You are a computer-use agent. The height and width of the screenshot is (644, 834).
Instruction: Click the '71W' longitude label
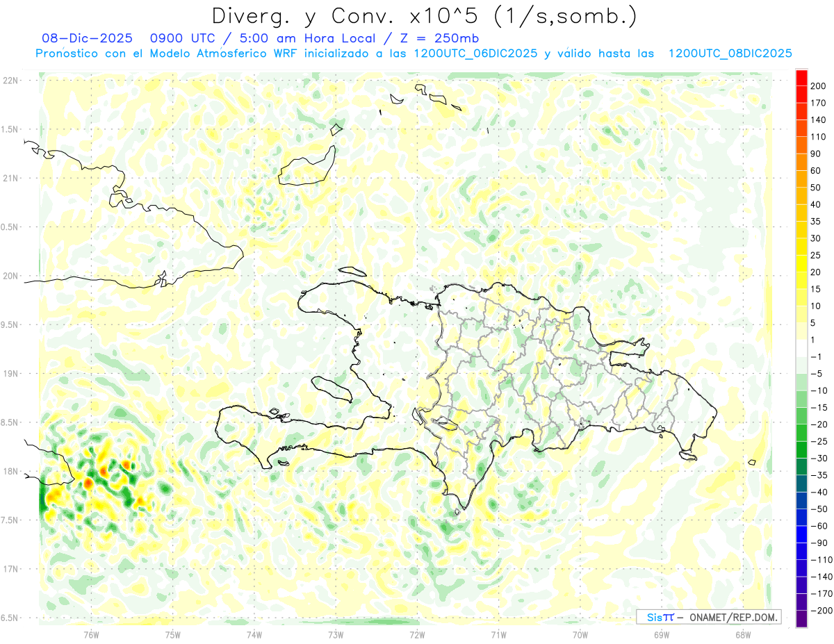[x=498, y=634]
